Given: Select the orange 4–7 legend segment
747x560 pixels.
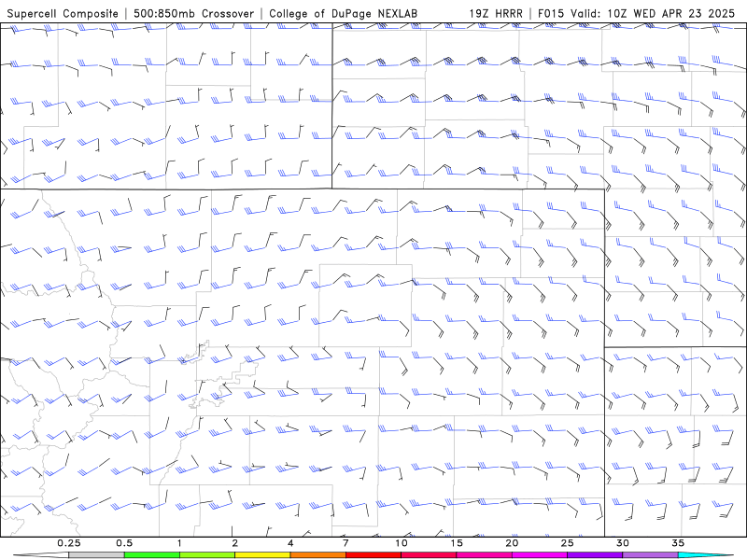Looking at the screenshot, I should pyautogui.click(x=317, y=555).
